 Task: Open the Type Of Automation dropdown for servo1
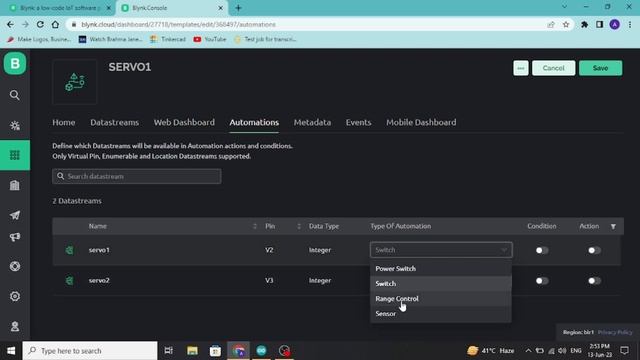[x=441, y=250]
